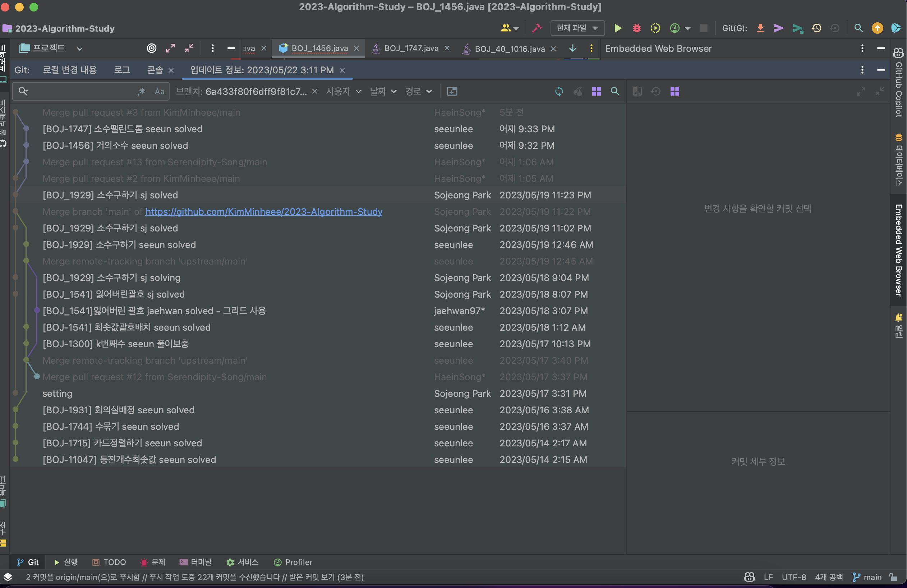
Task: Run with coverage icon in top toolbar
Action: [x=655, y=28]
